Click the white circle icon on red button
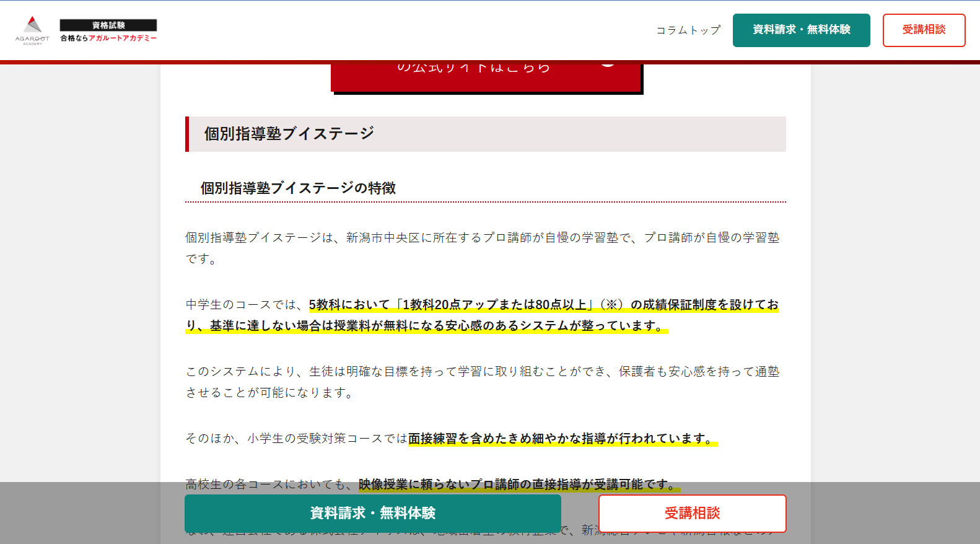Screen dimensions: 980x544 608,64
